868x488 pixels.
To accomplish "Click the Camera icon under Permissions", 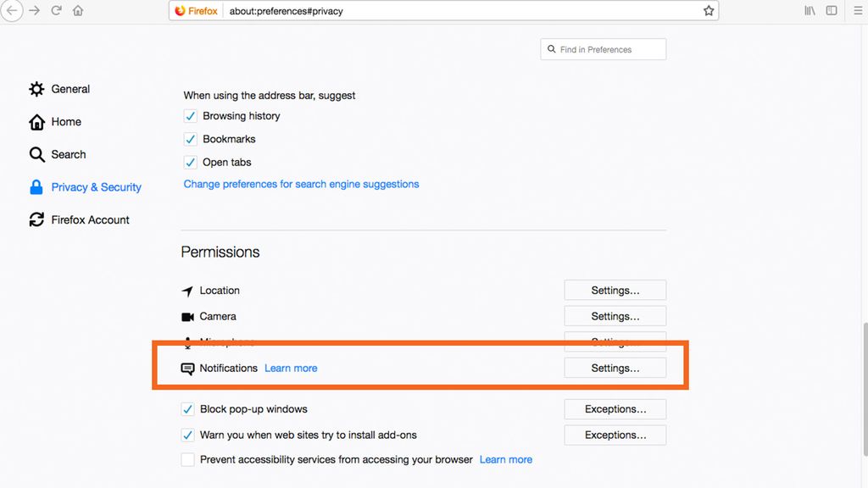I will click(x=187, y=315).
